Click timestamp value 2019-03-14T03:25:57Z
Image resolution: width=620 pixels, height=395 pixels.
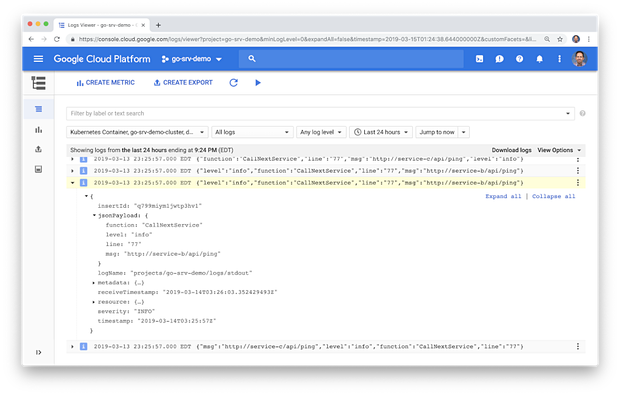coord(177,321)
